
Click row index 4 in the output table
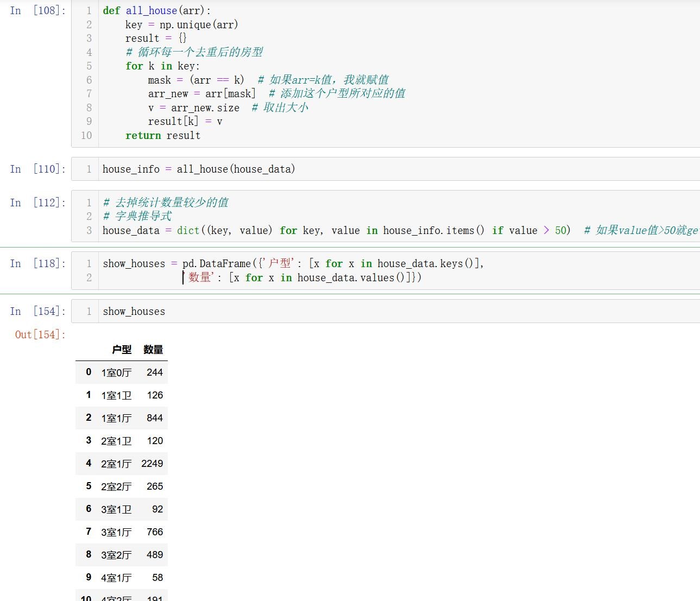[89, 463]
